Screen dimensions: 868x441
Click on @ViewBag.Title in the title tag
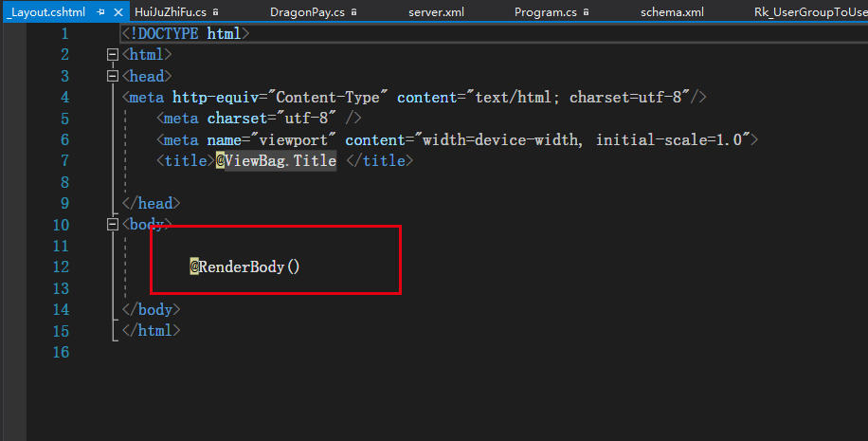pyautogui.click(x=276, y=160)
